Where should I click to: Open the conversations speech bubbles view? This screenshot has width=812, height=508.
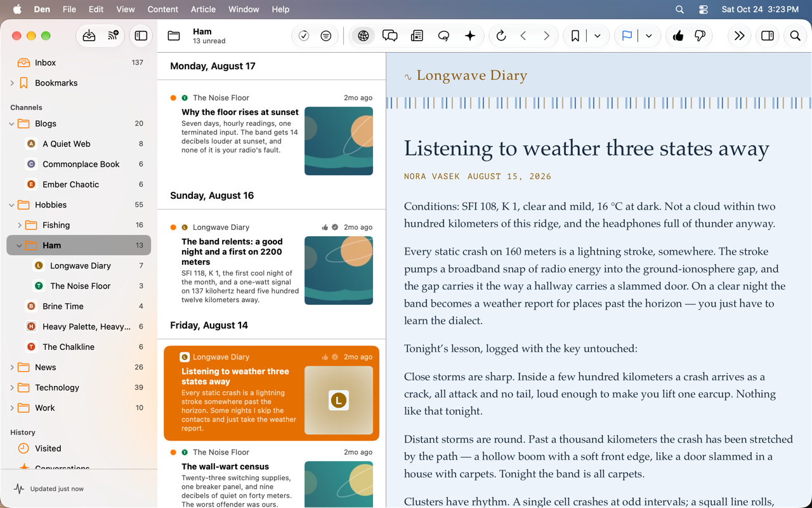coord(390,36)
